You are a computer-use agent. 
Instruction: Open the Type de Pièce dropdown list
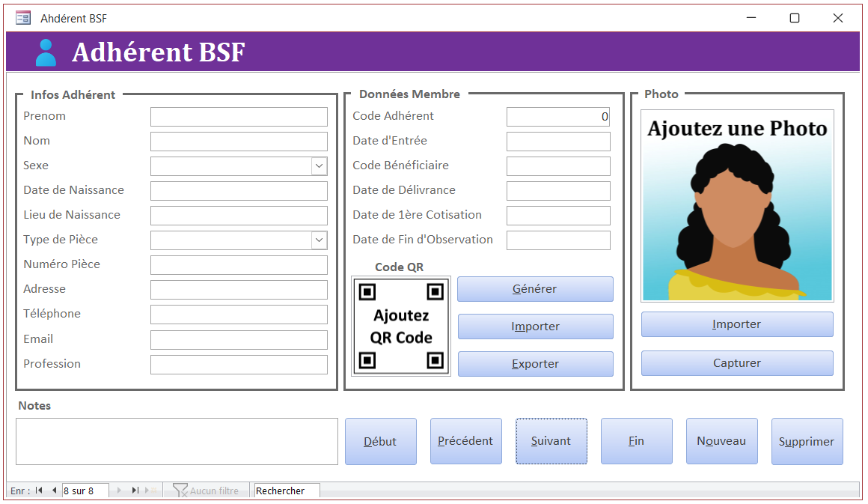(x=319, y=240)
